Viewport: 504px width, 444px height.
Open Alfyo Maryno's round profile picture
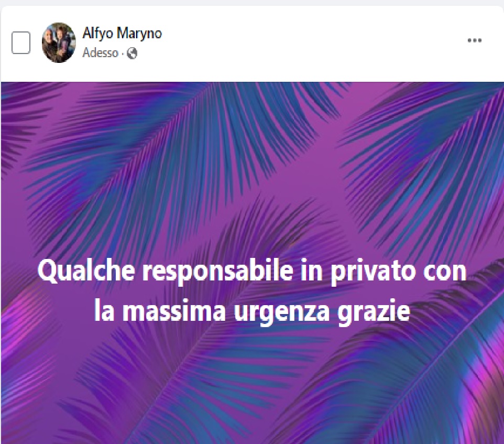(59, 42)
